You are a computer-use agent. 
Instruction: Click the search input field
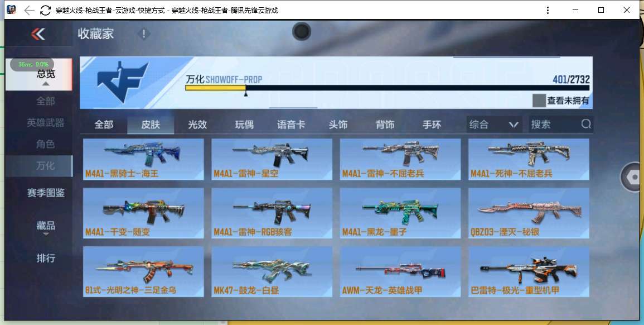tap(554, 124)
